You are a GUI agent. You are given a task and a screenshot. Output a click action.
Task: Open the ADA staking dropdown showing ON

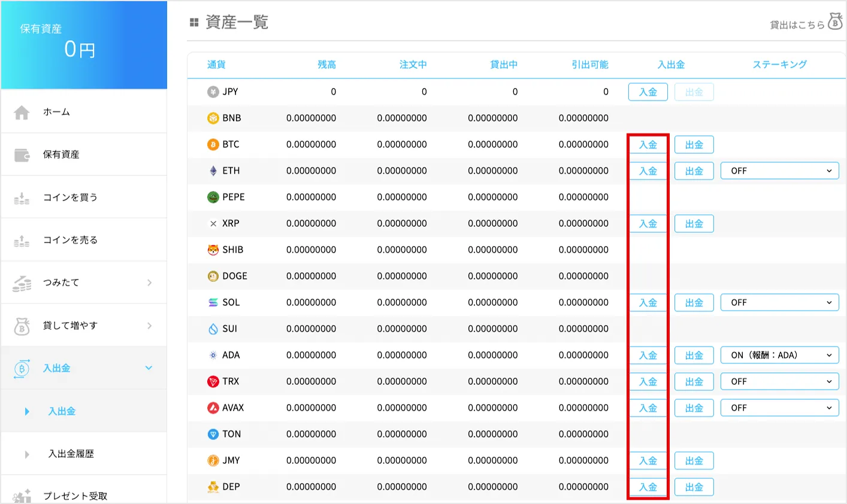click(779, 355)
